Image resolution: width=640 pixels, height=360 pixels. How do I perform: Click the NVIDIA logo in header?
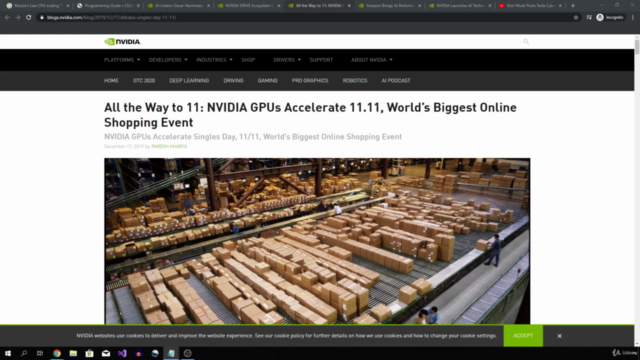tap(122, 42)
